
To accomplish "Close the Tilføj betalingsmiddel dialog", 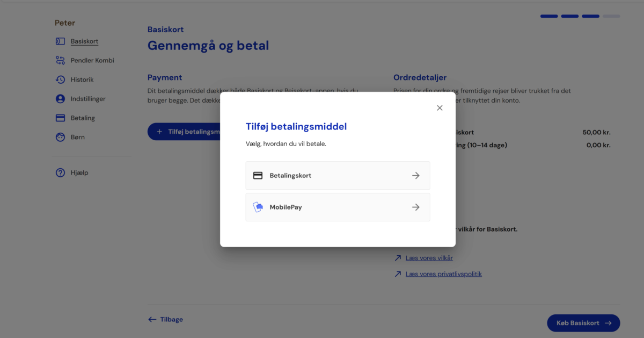I will pos(440,108).
